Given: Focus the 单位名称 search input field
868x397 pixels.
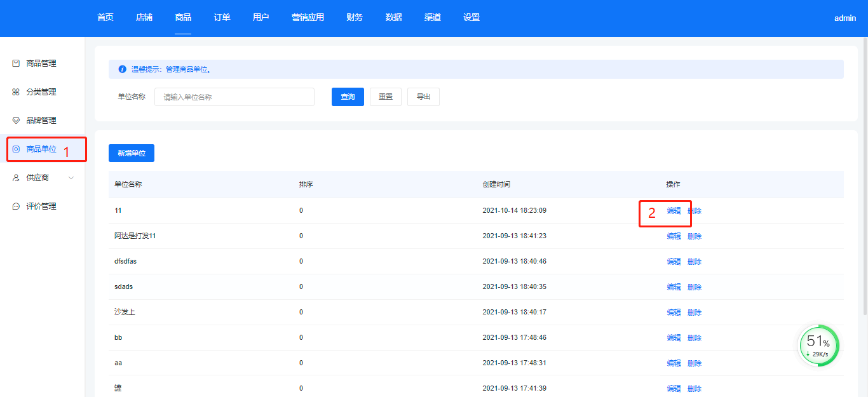Looking at the screenshot, I should 234,97.
